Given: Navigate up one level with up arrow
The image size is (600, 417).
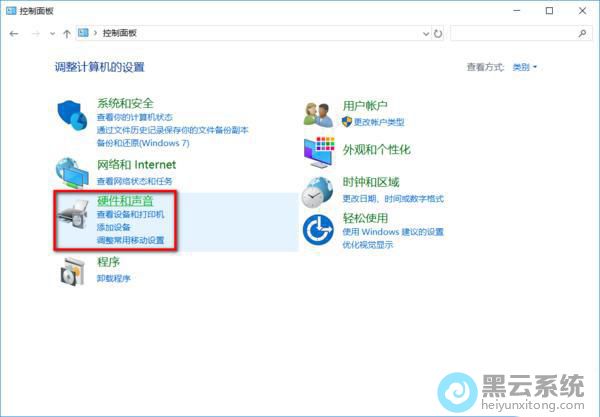Looking at the screenshot, I should click(66, 33).
